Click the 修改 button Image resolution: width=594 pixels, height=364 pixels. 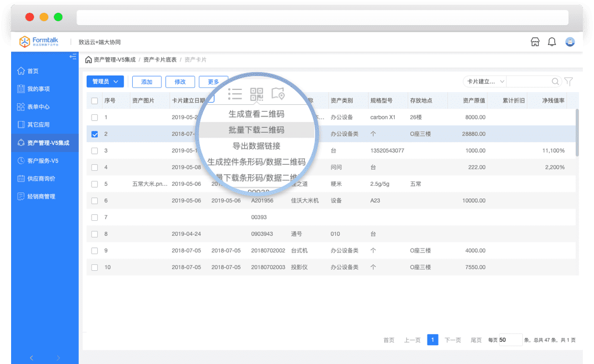coord(180,82)
